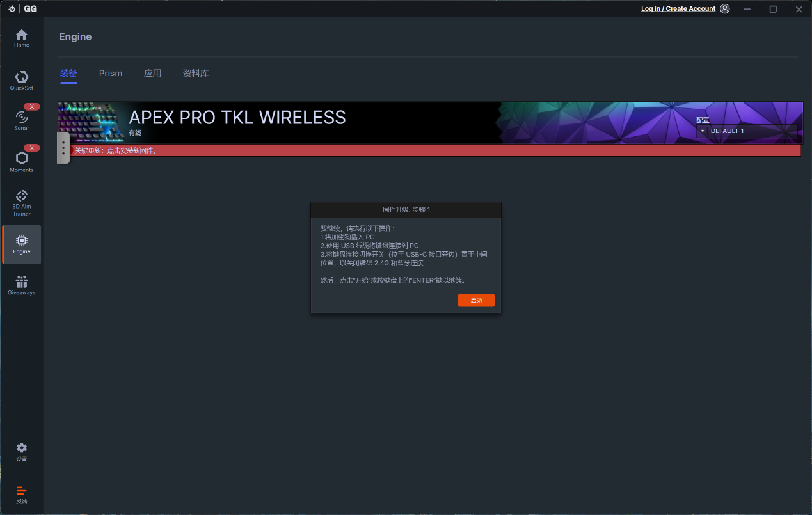The height and width of the screenshot is (515, 812).
Task: Click the three-dot handle beside keyboard banner
Action: click(x=63, y=148)
